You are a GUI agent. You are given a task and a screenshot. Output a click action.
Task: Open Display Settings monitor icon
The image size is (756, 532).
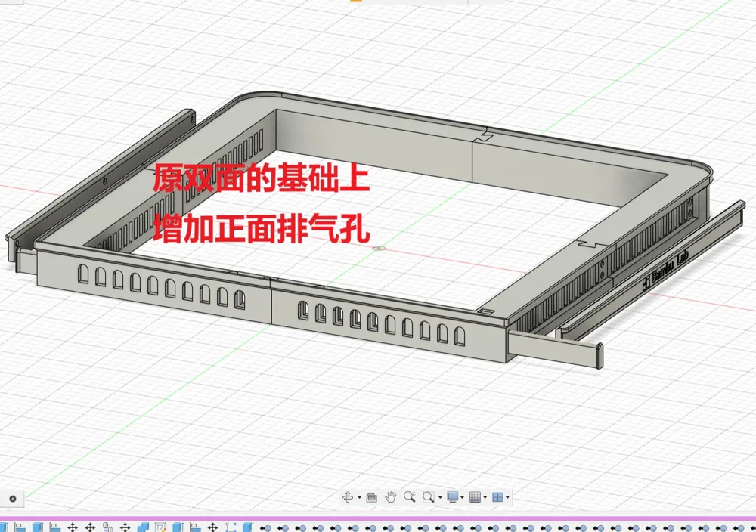tap(453, 496)
